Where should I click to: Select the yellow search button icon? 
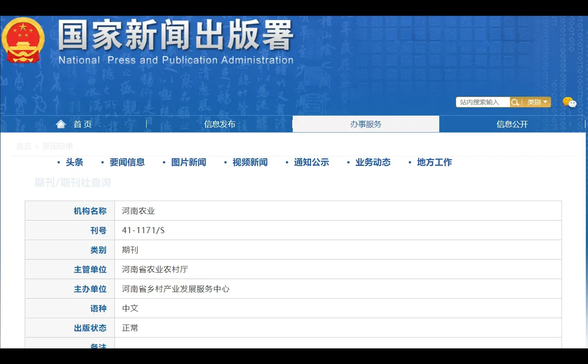pos(516,102)
